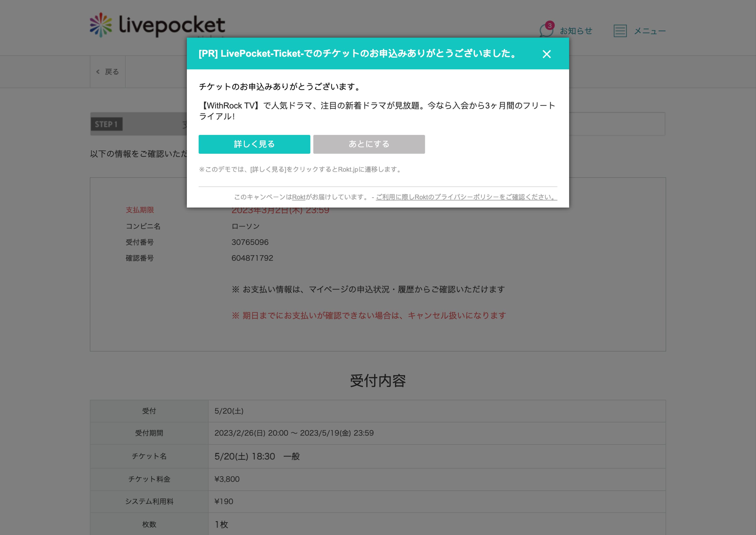756x535 pixels.
Task: Click the WithRock TV promotion text
Action: coord(377,111)
